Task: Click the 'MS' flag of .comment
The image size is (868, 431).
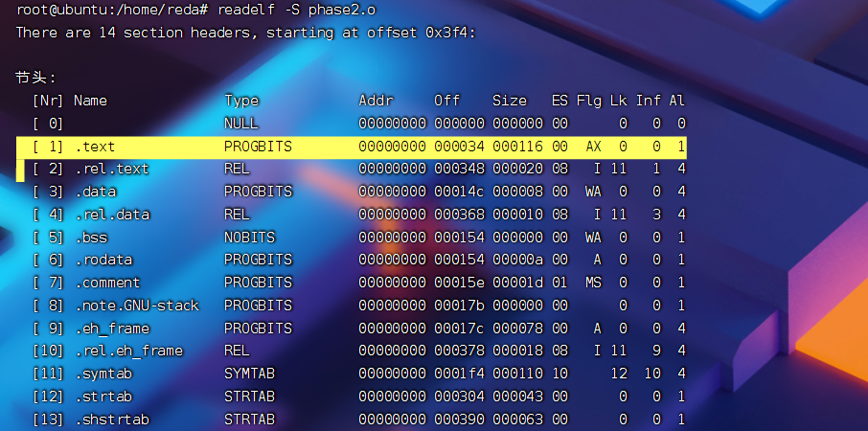Action: 593,283
